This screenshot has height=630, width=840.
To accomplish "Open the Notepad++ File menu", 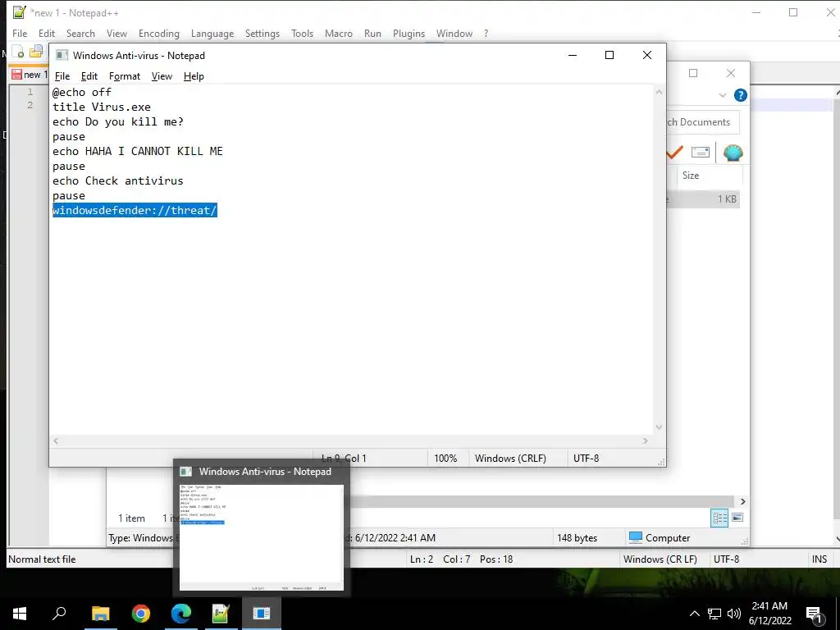I will [20, 33].
